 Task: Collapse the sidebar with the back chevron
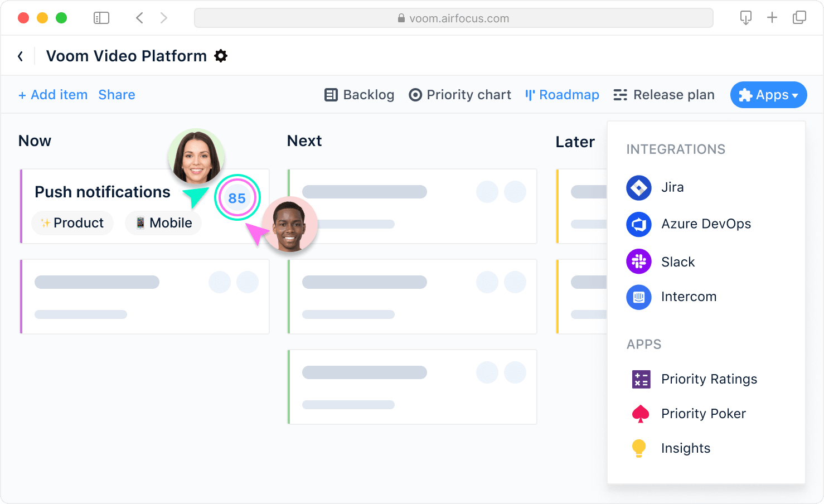[x=21, y=56]
